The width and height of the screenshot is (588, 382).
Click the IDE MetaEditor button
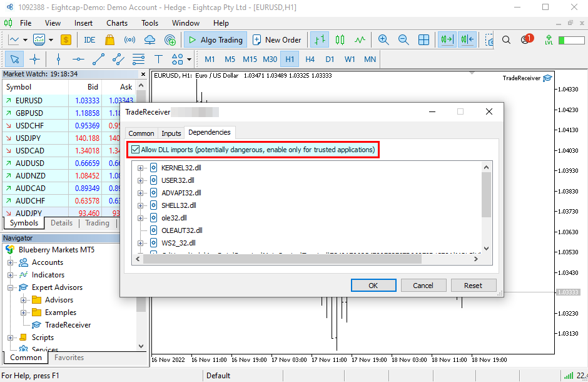89,39
